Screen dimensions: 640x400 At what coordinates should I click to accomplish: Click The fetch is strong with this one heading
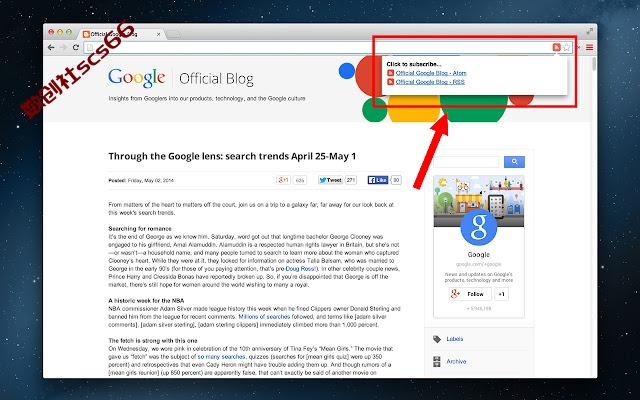153,340
